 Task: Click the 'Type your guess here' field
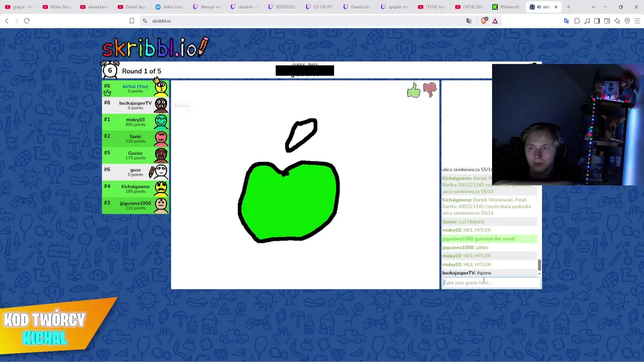point(491,283)
